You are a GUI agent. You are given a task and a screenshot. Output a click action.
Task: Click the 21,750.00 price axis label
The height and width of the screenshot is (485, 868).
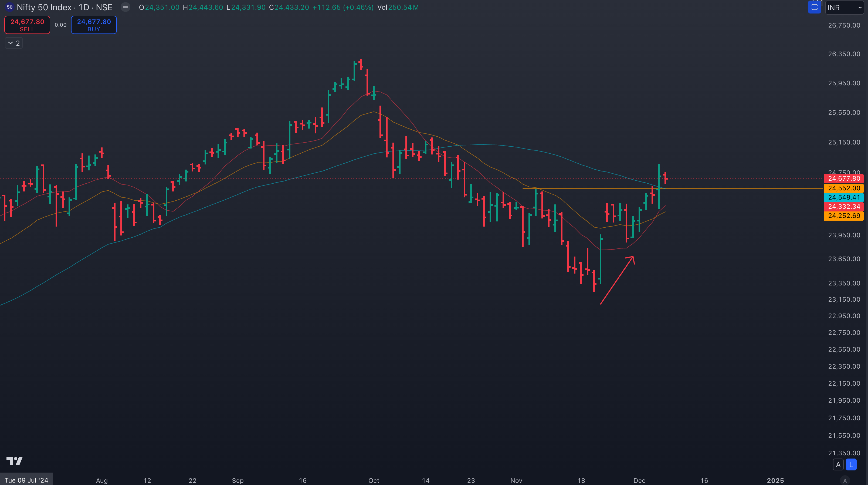click(x=844, y=418)
